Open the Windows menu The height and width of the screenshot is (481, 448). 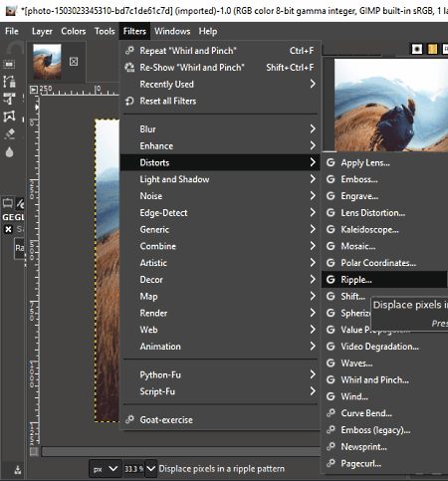(x=172, y=31)
